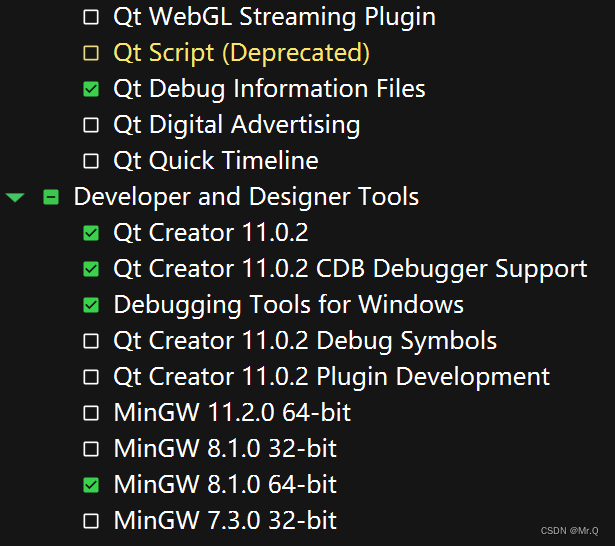
Task: Select the 'MinGW 8.1.0 64-bit' row text
Action: 225,485
